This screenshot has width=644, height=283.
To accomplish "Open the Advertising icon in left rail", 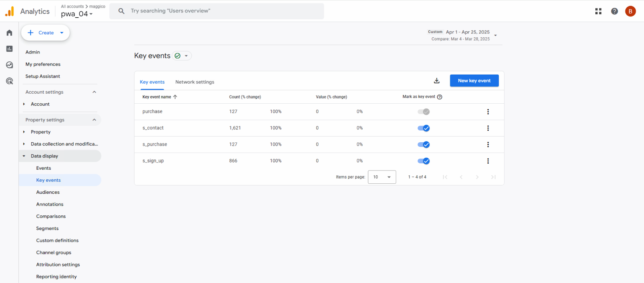I will point(9,81).
